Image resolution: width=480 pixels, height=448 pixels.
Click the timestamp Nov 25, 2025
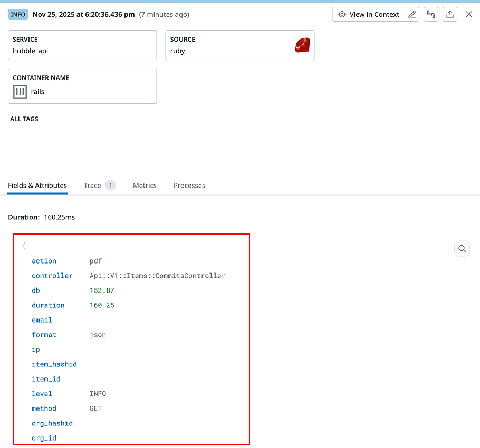coord(83,14)
